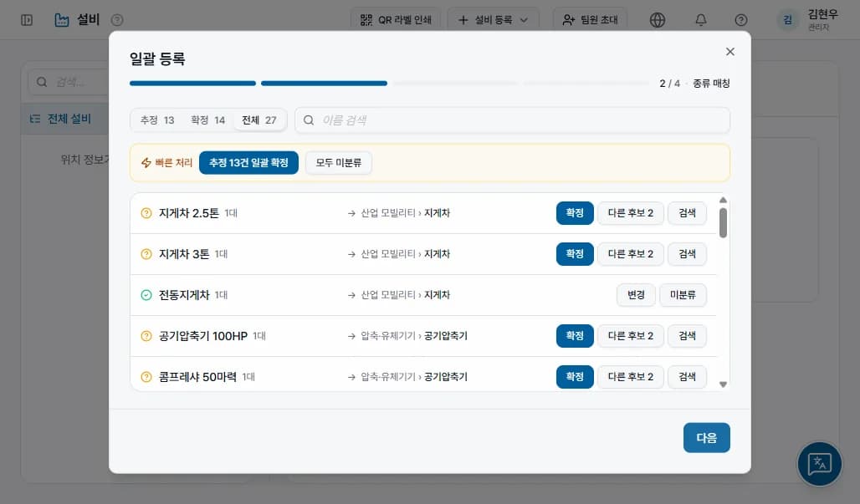The image size is (860, 504).
Task: Open the help question-mark icon in header
Action: coord(741,20)
